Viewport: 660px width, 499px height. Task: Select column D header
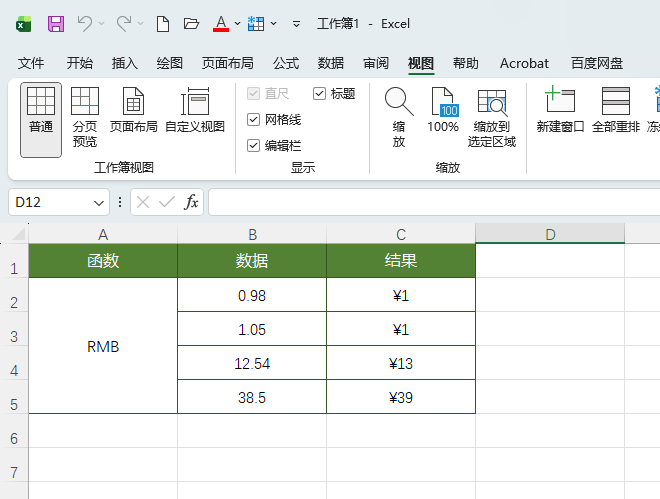point(550,234)
